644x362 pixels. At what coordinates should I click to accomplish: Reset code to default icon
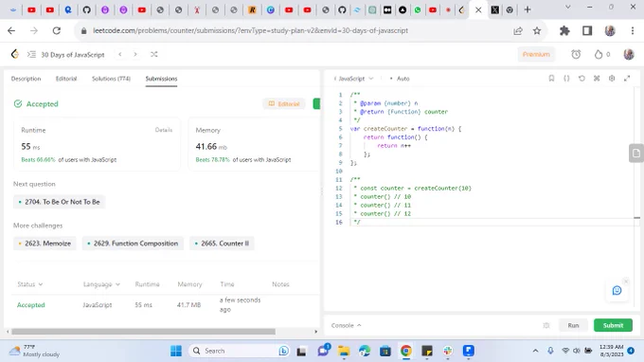(x=581, y=78)
